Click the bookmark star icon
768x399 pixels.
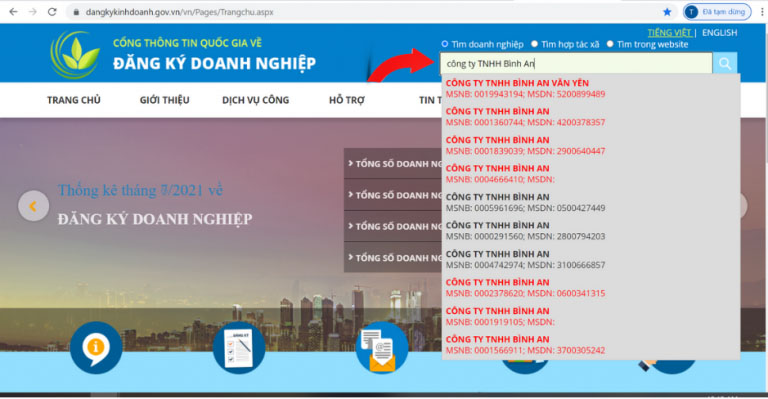click(667, 12)
